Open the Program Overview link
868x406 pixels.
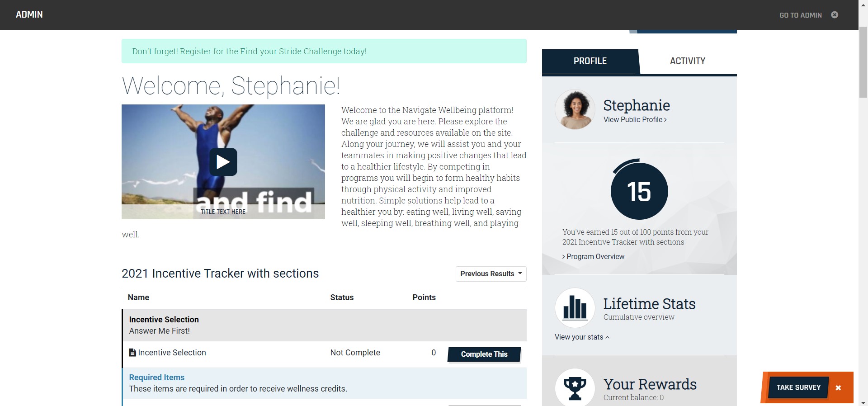tap(593, 257)
